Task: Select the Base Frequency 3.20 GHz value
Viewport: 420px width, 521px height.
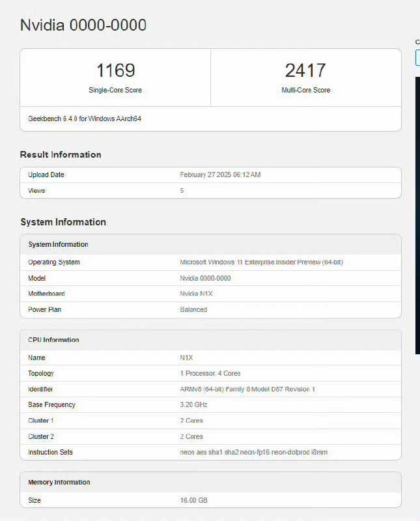Action: click(193, 404)
